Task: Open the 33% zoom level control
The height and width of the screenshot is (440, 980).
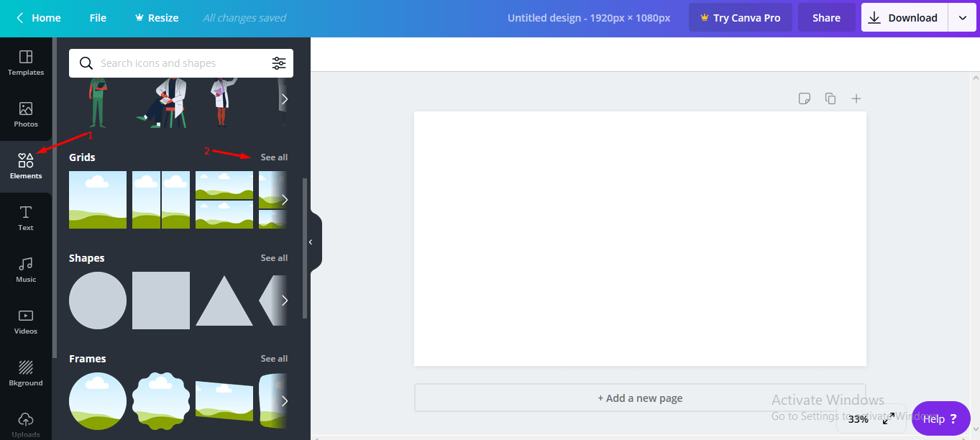Action: tap(858, 419)
